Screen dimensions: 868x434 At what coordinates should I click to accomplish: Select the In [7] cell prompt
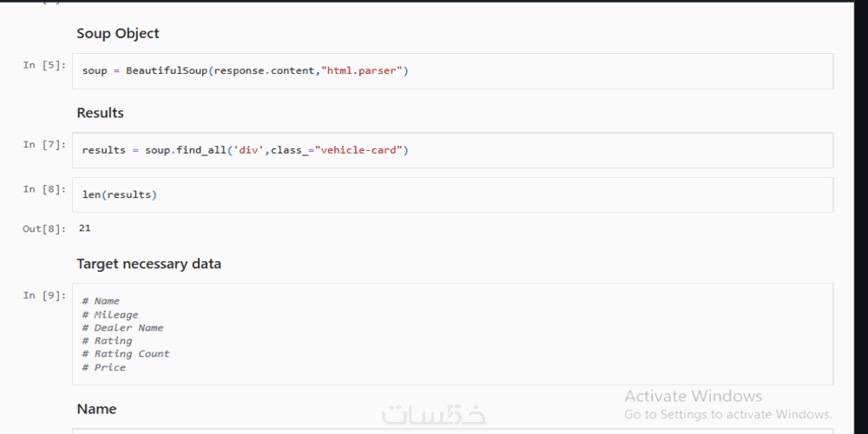[x=43, y=145]
